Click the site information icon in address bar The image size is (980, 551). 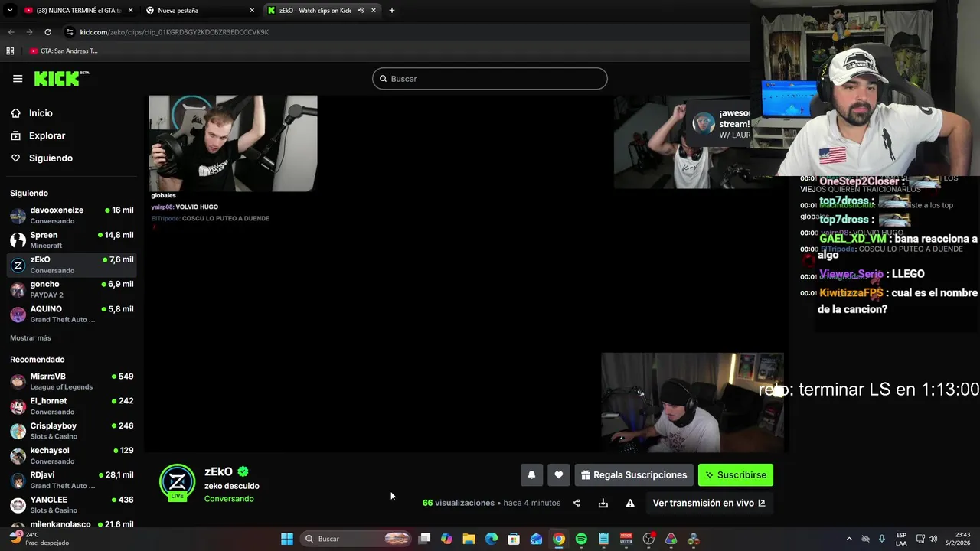click(70, 32)
